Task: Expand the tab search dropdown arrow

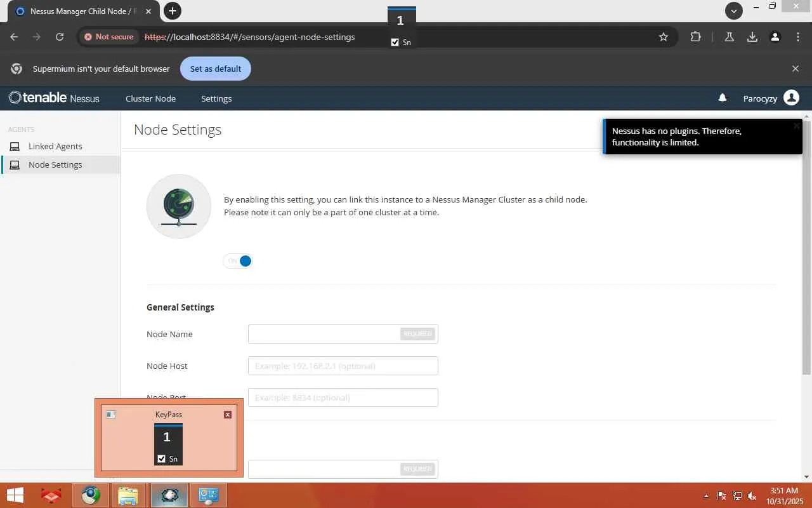Action: pyautogui.click(x=734, y=11)
